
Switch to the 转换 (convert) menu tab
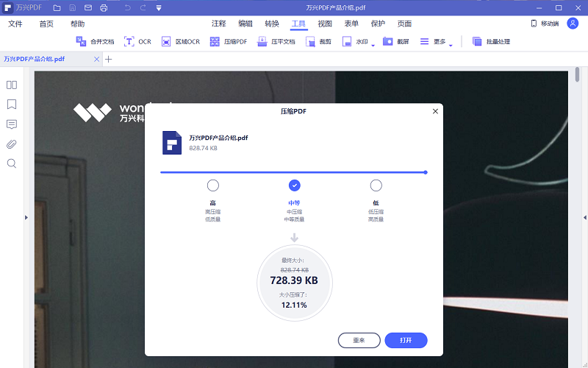click(271, 24)
